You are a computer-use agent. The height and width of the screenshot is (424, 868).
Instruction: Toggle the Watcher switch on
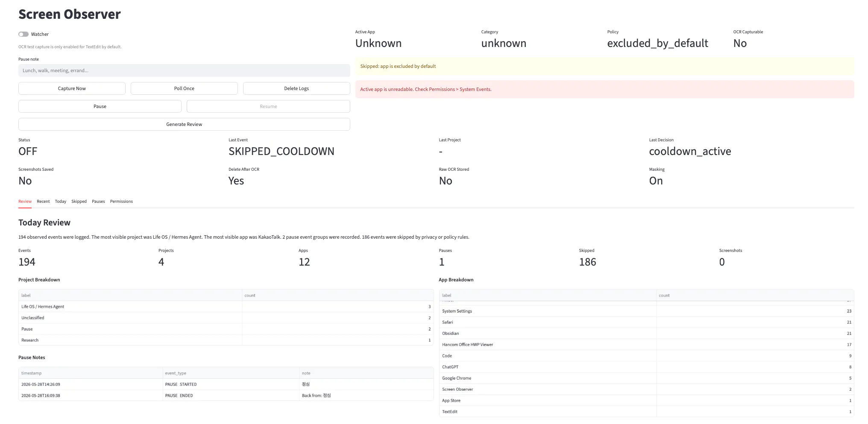(23, 34)
